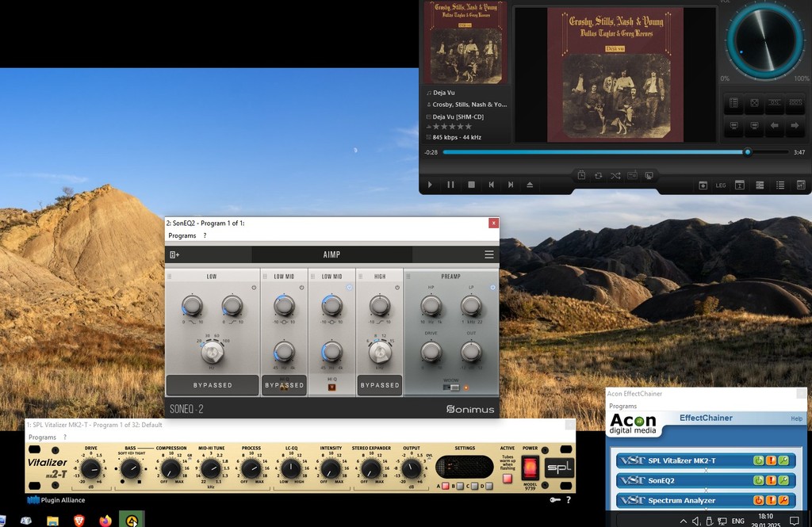Show the playlist list icon in AIMP's bottom bar
This screenshot has height=527, width=812.
(x=780, y=185)
